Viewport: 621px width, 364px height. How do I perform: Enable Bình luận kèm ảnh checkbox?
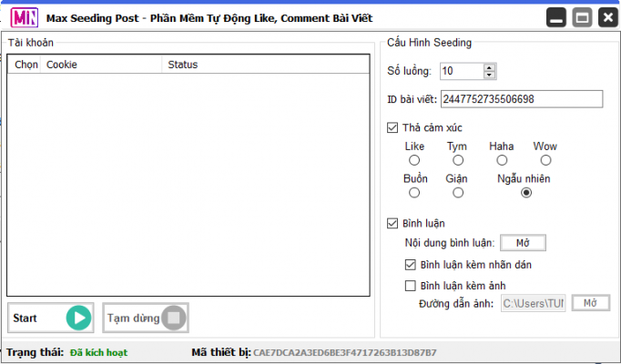[x=410, y=286]
